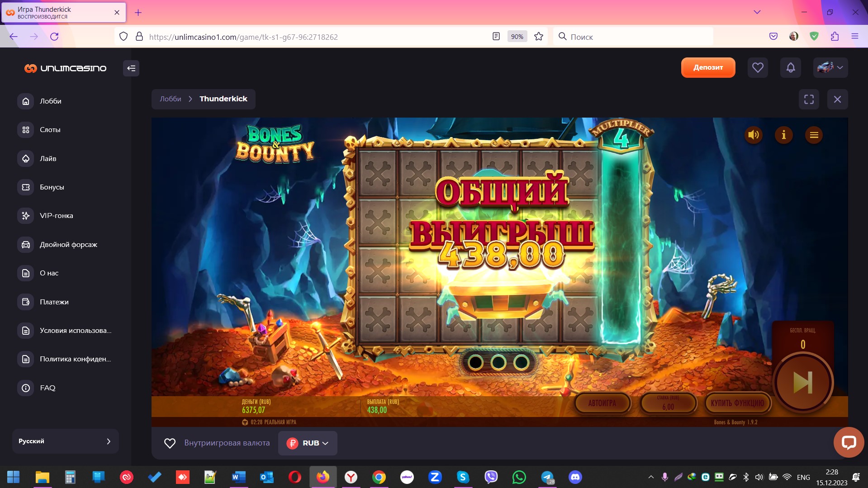
Task: Click the АВТОИГРА autoplay button
Action: pos(602,403)
